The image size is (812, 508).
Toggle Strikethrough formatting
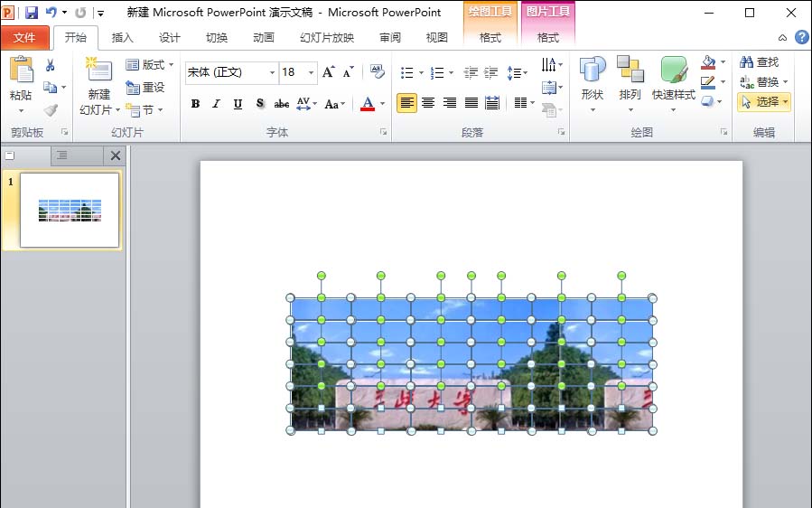[x=281, y=104]
